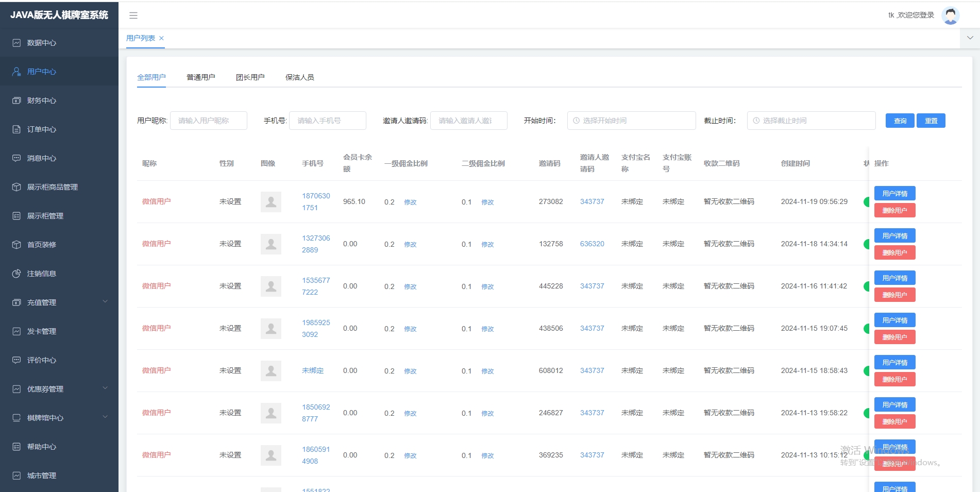Open 用户详情 for user 445228
980x492 pixels.
(x=895, y=278)
